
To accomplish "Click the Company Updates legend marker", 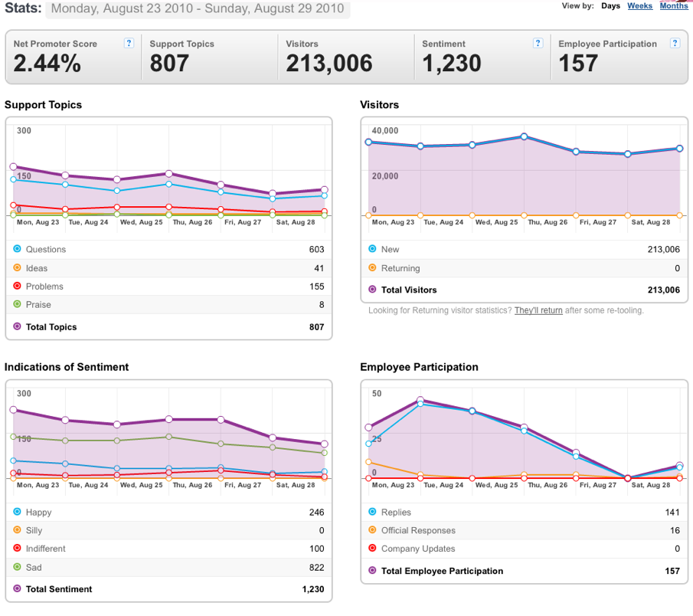I will point(373,548).
